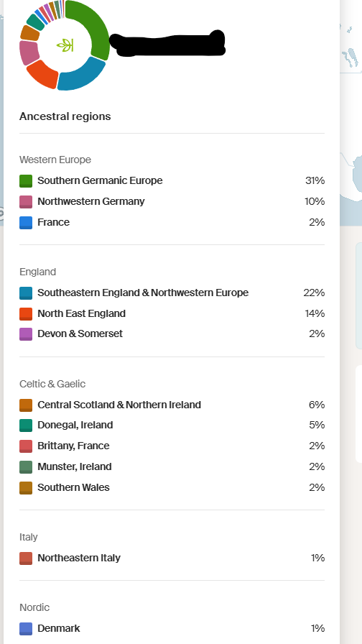Image resolution: width=362 pixels, height=644 pixels.
Task: Open the Northwestern Germany region entry
Action: [x=172, y=202]
